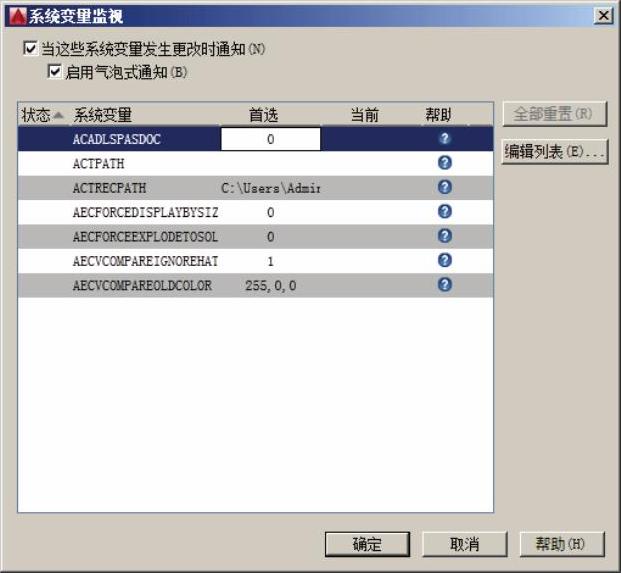Open help icon in ACTRECPATH row
621x573 pixels.
tap(445, 187)
